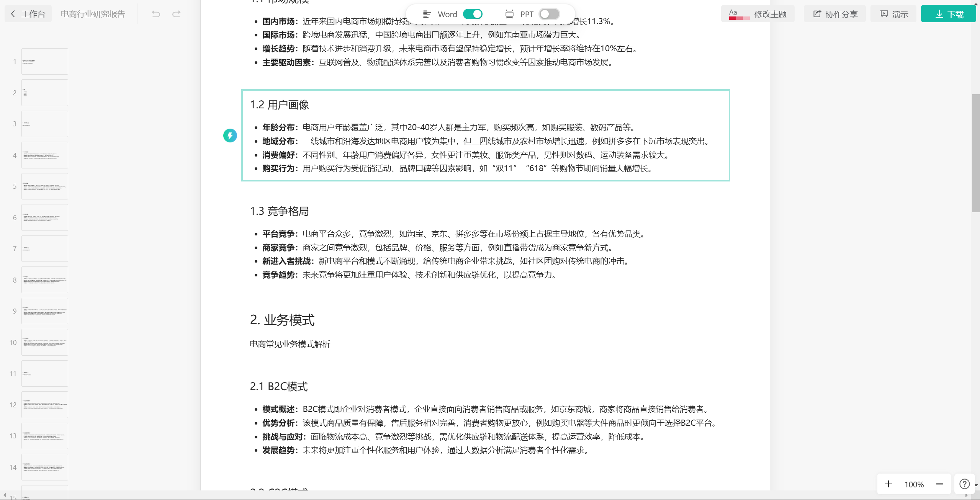Click the document title 电商行业研究报告
Screen dimensions: 980x500
pyautogui.click(x=93, y=14)
